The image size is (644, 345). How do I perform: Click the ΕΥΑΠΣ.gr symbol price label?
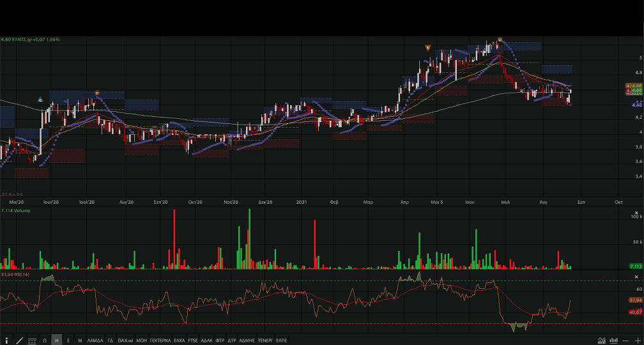(30, 40)
